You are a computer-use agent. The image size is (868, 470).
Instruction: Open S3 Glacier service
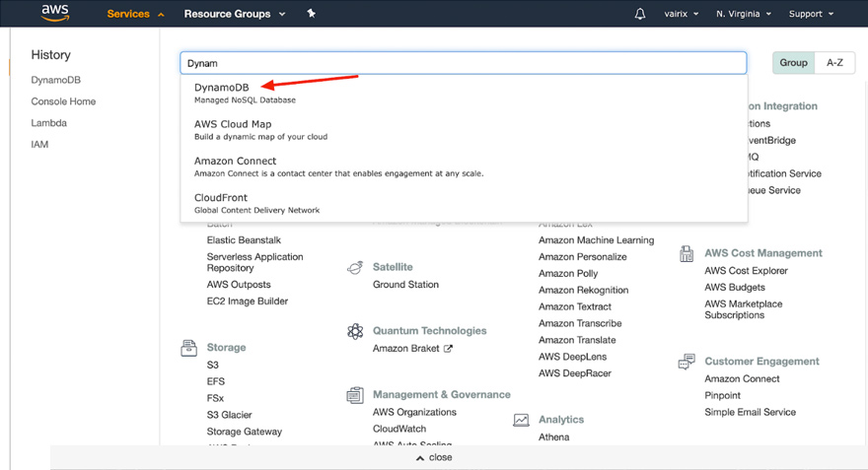click(229, 415)
